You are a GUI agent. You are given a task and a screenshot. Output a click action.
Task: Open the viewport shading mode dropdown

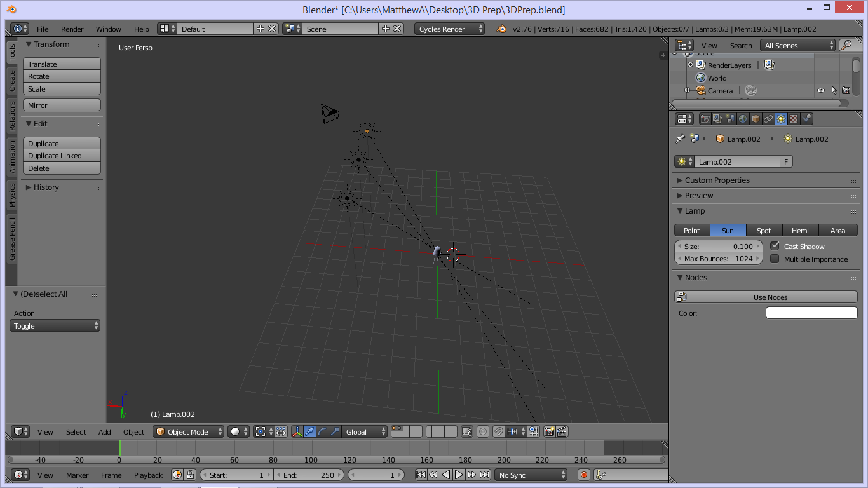pos(239,431)
